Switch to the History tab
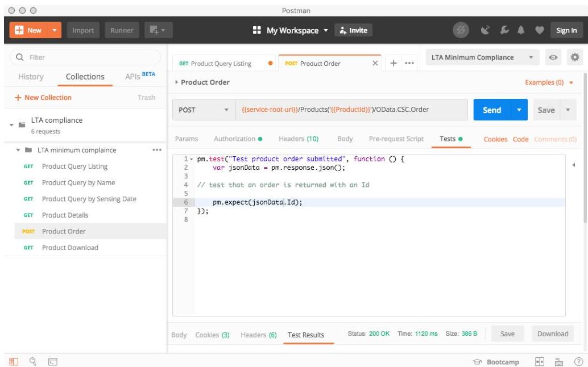 tap(31, 77)
